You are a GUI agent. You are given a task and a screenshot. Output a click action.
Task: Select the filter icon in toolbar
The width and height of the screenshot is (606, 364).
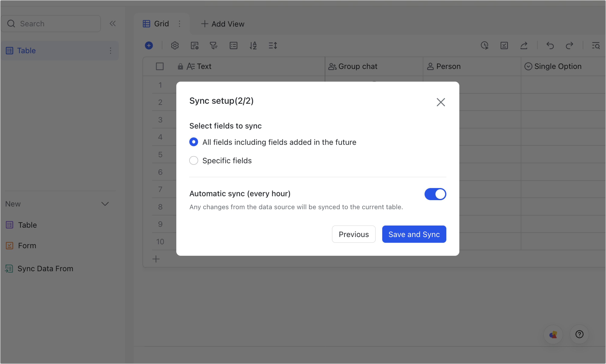pos(214,45)
